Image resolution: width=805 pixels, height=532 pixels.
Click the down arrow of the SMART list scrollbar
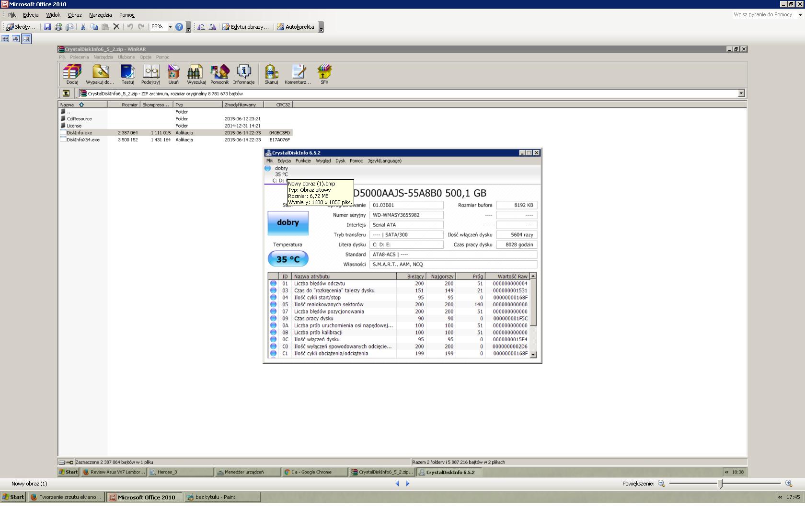pos(533,355)
